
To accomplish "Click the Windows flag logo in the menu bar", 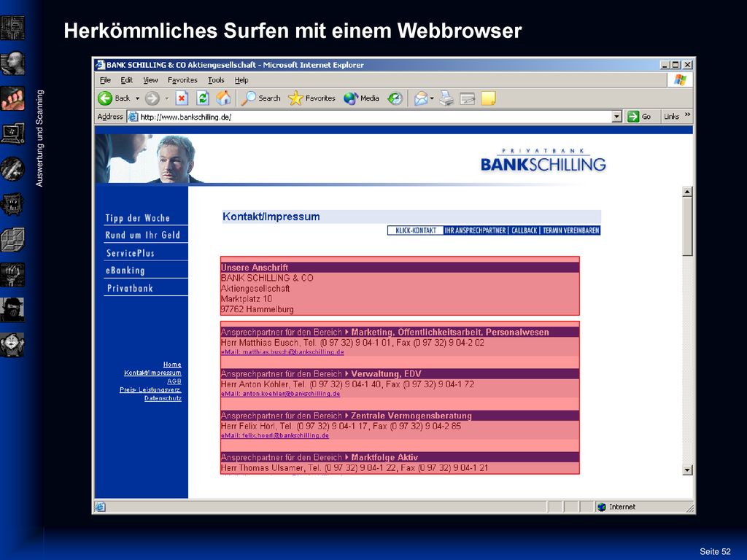I will point(680,80).
